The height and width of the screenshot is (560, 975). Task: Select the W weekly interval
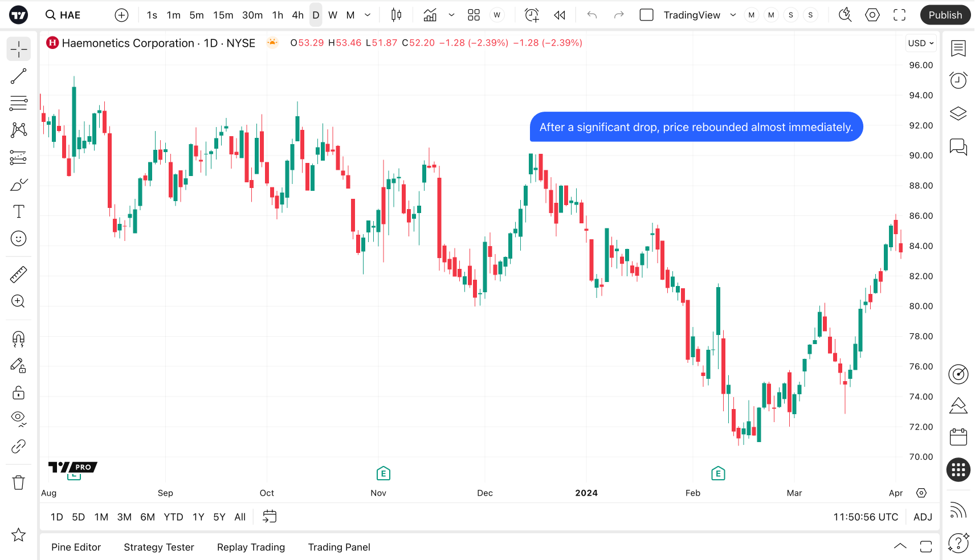[x=333, y=15]
